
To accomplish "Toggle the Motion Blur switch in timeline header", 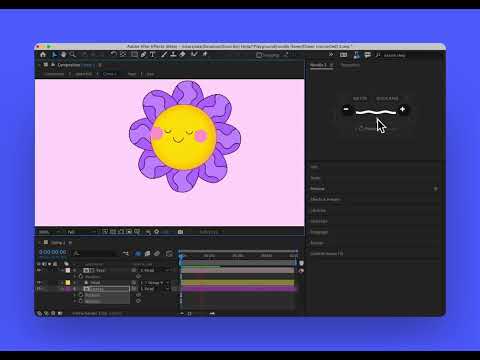I will coord(157,254).
